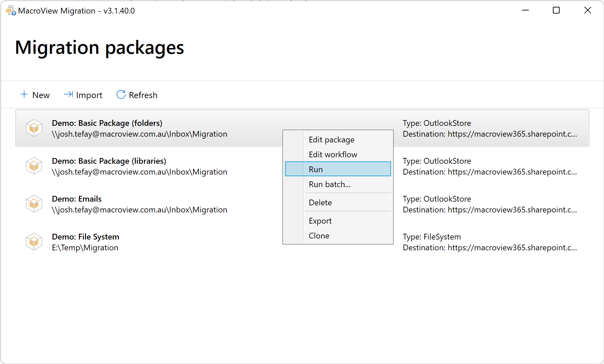This screenshot has width=604, height=364.
Task: Select the Demo: Basic Package (folders) title
Action: [x=107, y=123]
